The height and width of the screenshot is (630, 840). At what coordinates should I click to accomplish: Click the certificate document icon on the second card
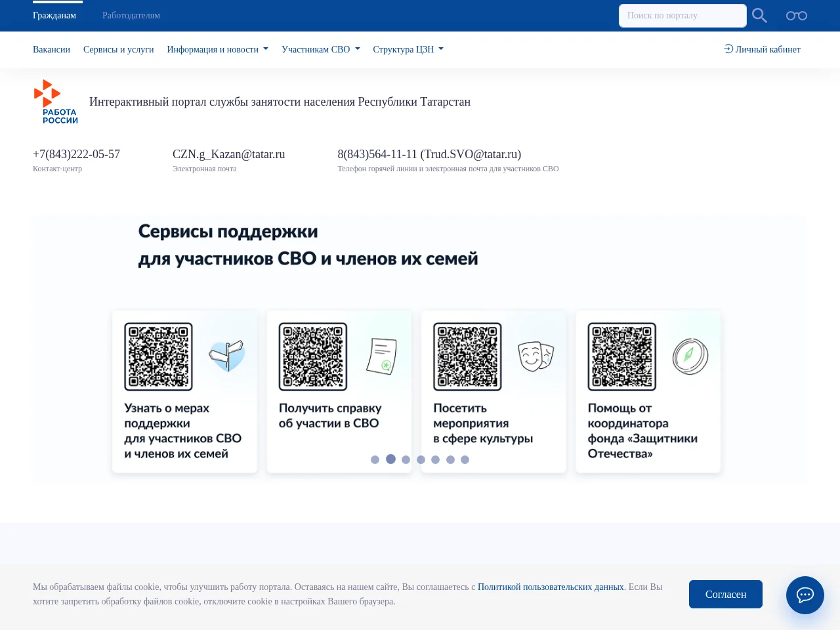coord(382,356)
